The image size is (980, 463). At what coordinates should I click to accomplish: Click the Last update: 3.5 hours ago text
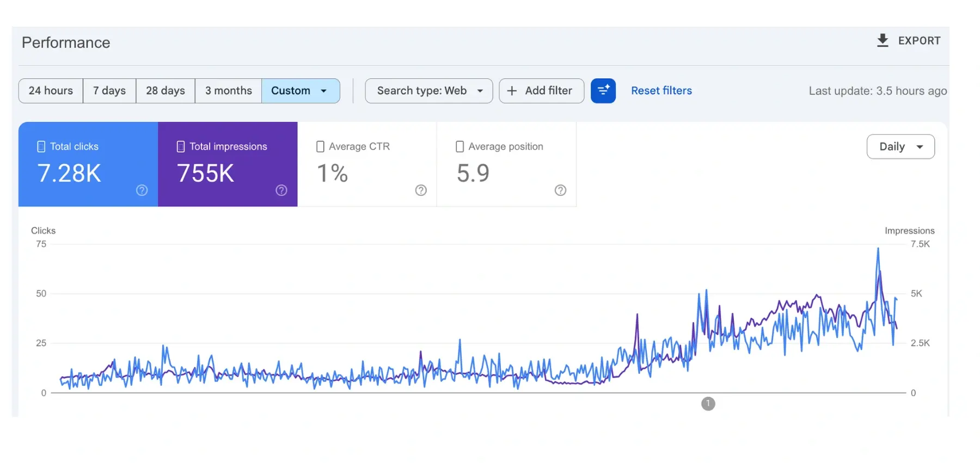tap(878, 91)
